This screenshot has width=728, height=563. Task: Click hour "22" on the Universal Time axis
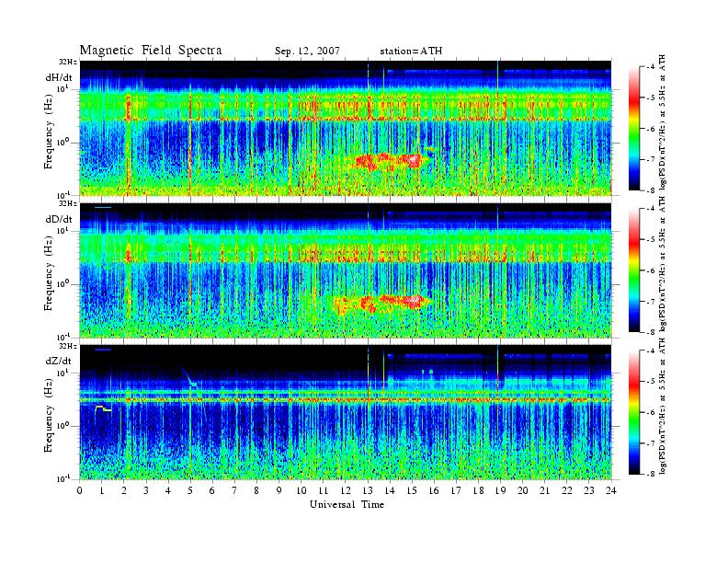566,491
